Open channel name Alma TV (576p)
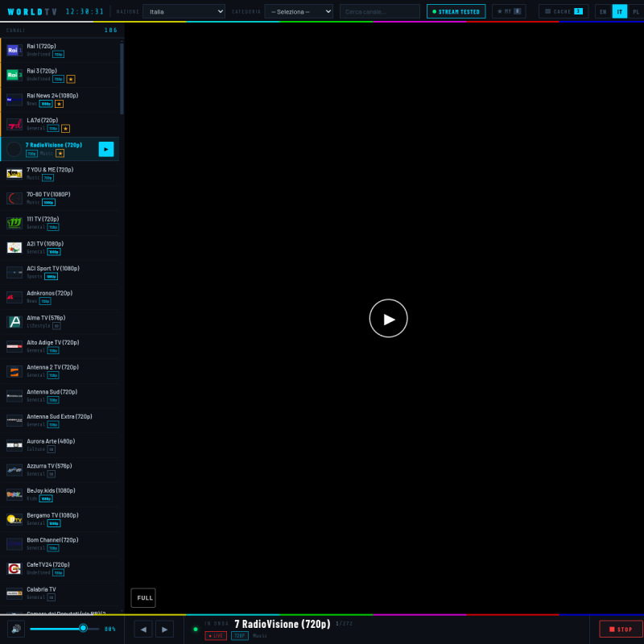The width and height of the screenshot is (644, 644). tap(46, 317)
